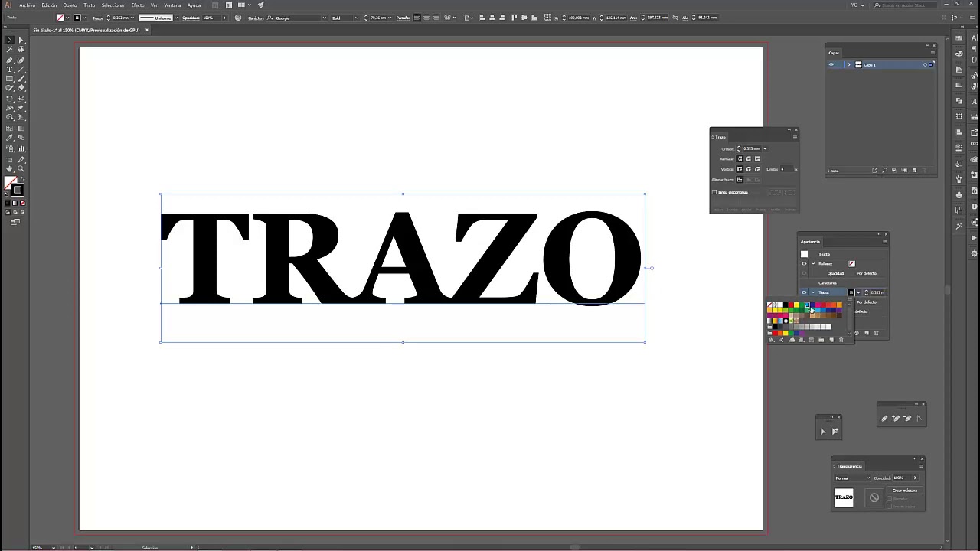980x551 pixels.
Task: Click the fill box in the toolbox
Action: click(8, 181)
